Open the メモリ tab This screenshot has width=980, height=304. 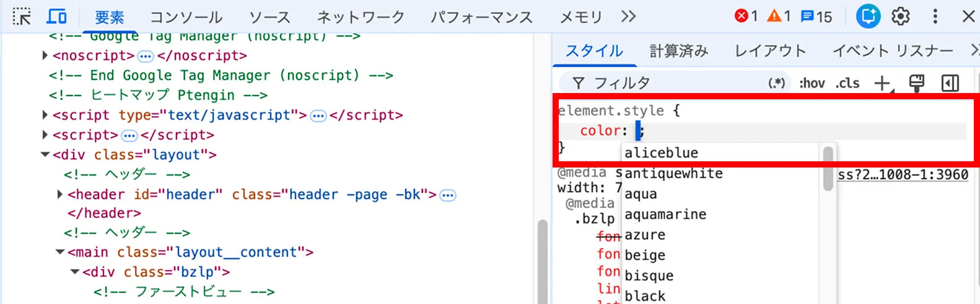coord(581,17)
